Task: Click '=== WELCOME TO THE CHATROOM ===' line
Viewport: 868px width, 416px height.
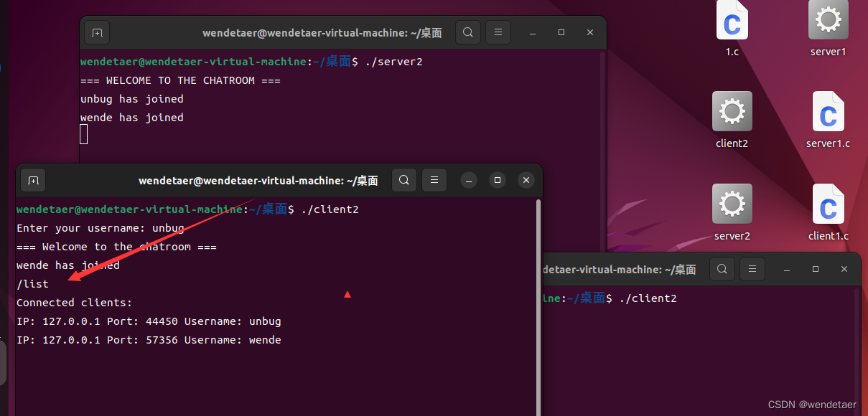Action: tap(180, 80)
